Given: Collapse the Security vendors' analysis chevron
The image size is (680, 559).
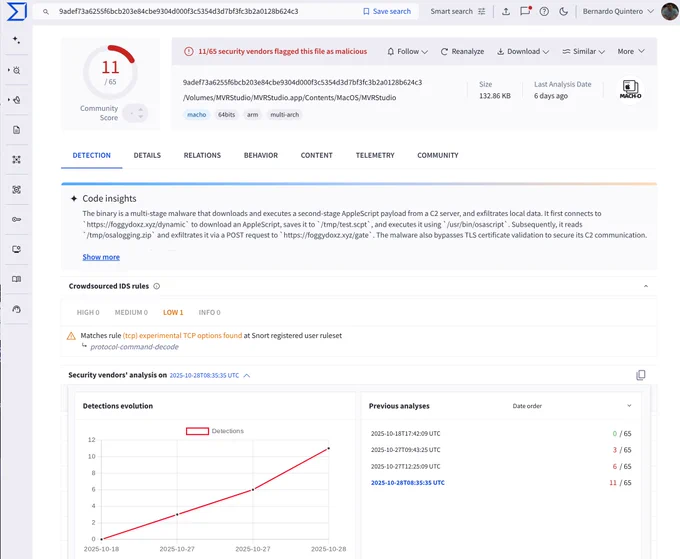Looking at the screenshot, I should coord(247,376).
